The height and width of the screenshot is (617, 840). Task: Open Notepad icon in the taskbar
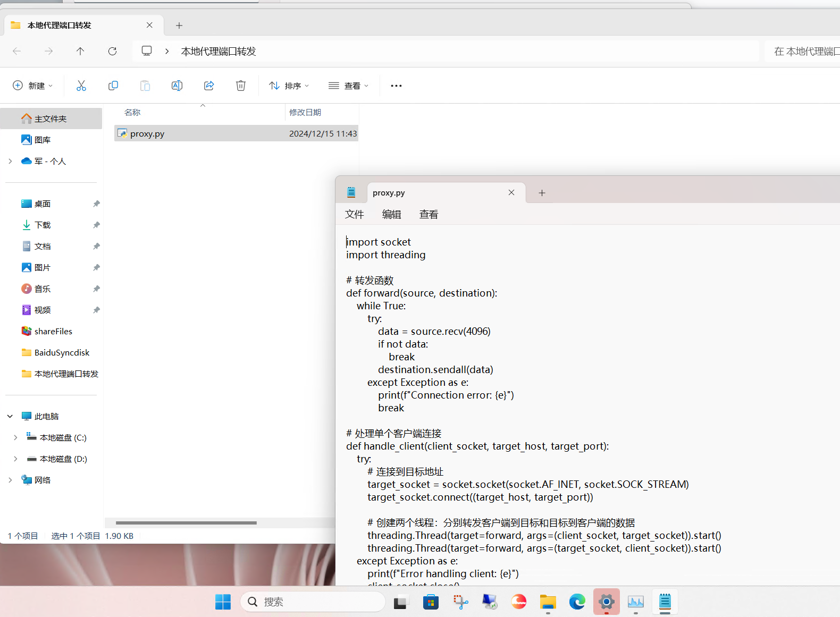(665, 602)
